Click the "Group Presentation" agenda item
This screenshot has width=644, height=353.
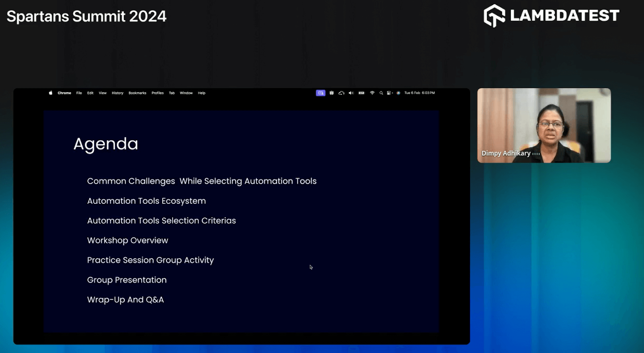pos(127,280)
